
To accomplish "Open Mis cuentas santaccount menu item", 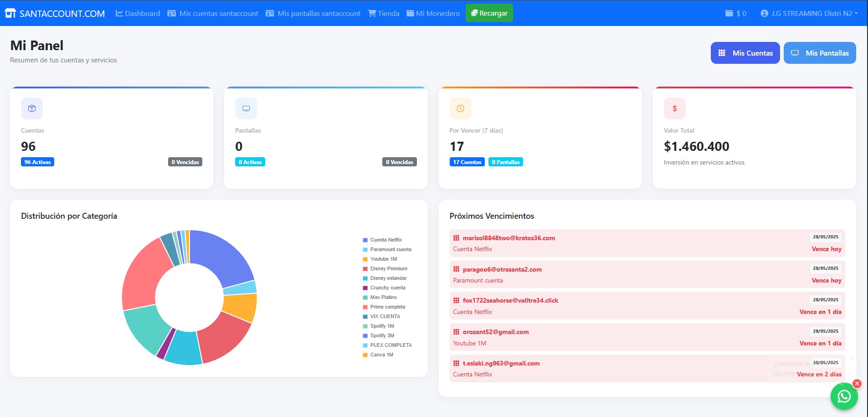I will tap(213, 14).
